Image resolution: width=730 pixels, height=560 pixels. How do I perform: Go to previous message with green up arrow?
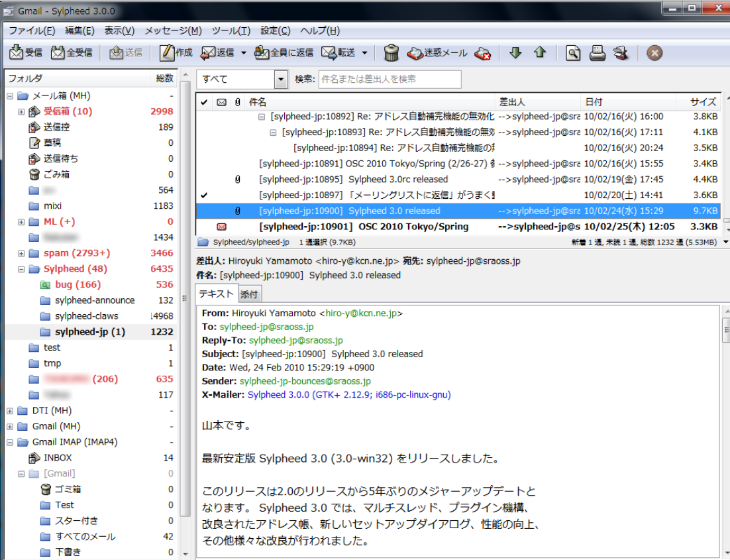click(x=540, y=52)
